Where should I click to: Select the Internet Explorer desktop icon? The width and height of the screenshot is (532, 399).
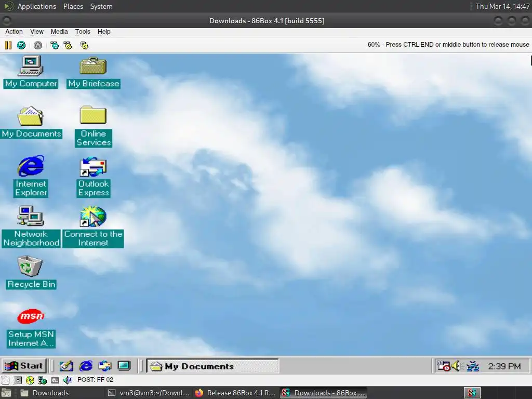31,177
